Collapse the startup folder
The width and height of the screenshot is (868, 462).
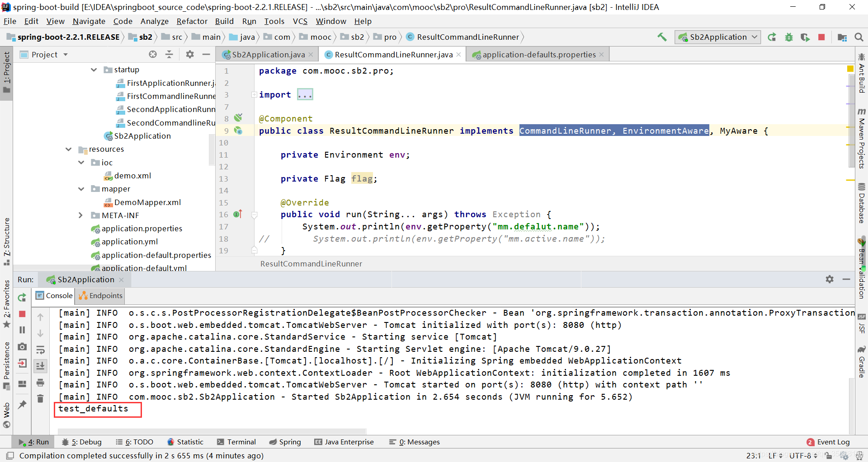[x=94, y=70]
